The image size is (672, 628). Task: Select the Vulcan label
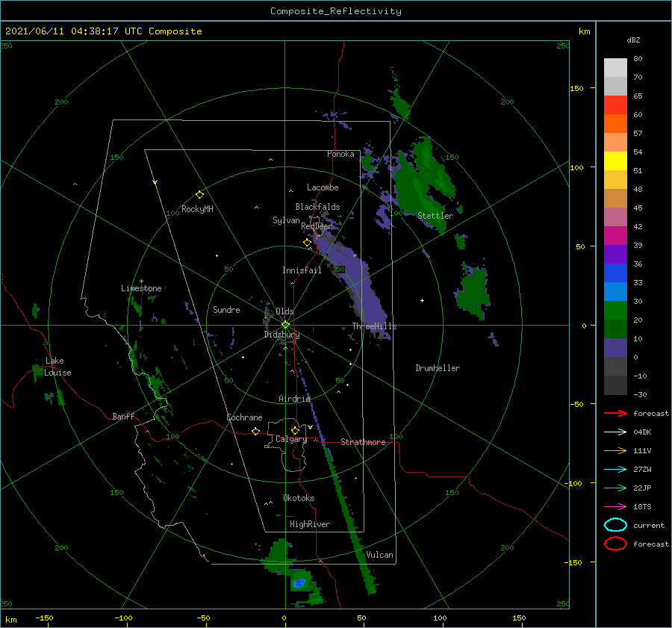point(379,555)
